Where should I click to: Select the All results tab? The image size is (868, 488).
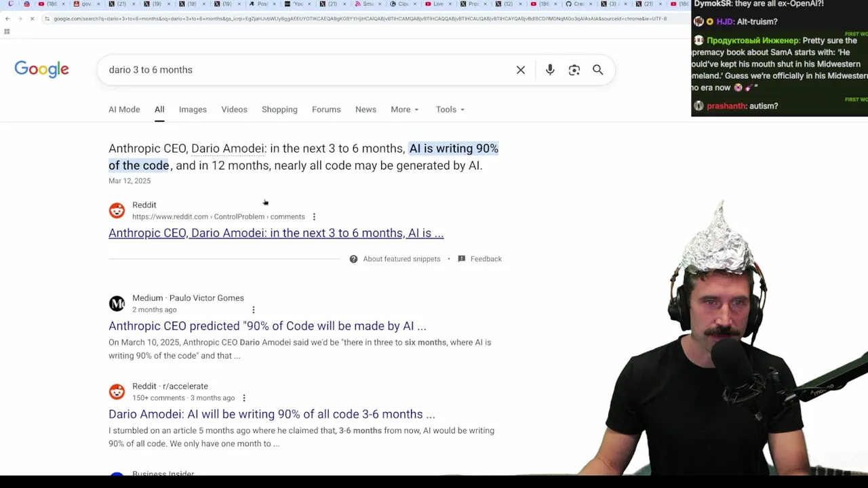click(159, 109)
